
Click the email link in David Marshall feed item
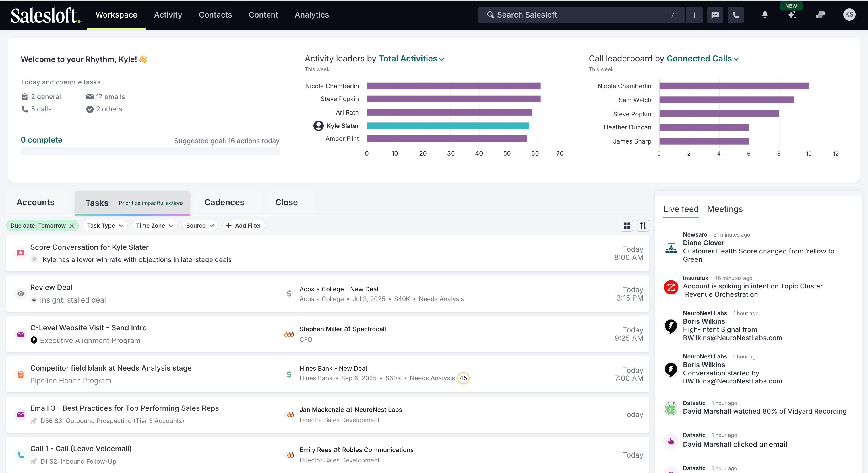pyautogui.click(x=778, y=444)
